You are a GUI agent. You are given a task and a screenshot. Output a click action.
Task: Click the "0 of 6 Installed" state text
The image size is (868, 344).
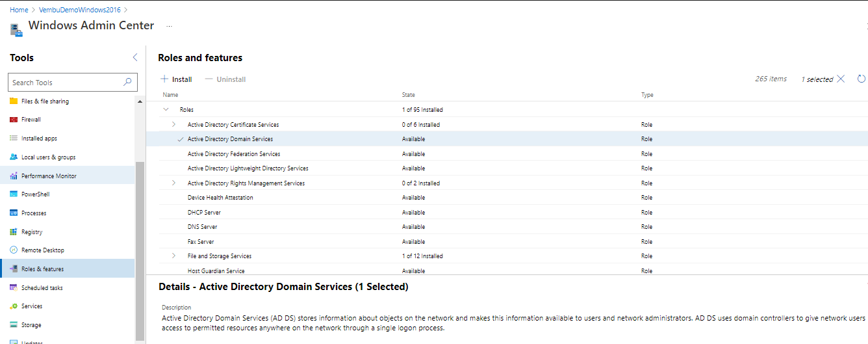pos(421,125)
